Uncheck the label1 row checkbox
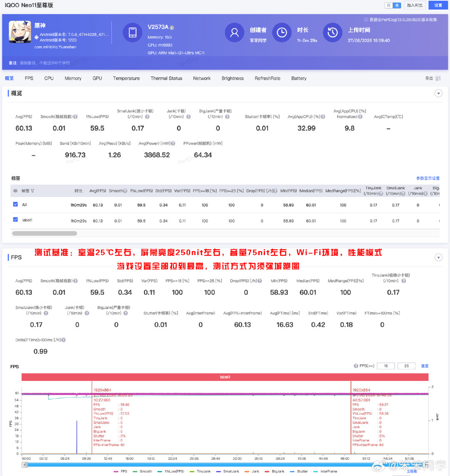The height and width of the screenshot is (476, 450). pyautogui.click(x=15, y=219)
